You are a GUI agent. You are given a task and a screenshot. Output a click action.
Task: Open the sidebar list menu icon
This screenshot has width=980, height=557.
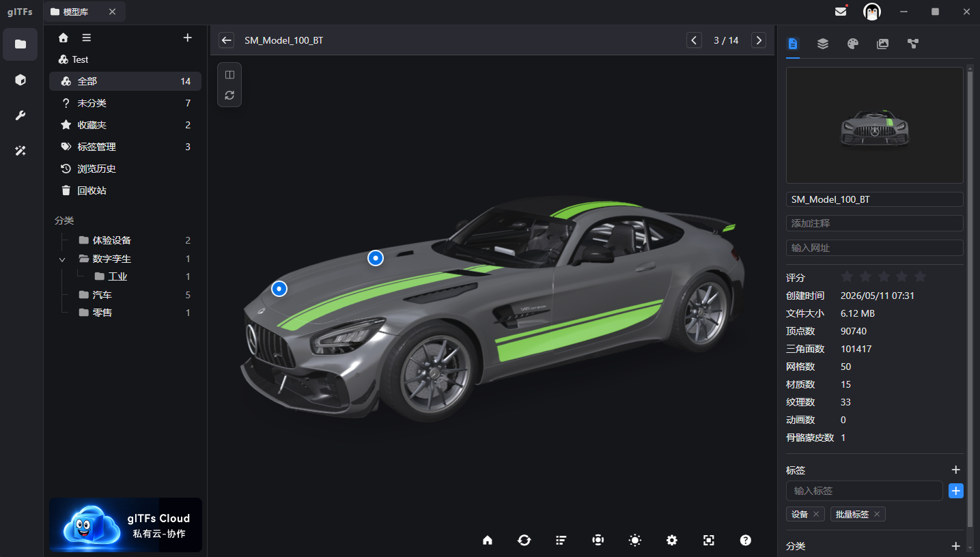(x=87, y=38)
